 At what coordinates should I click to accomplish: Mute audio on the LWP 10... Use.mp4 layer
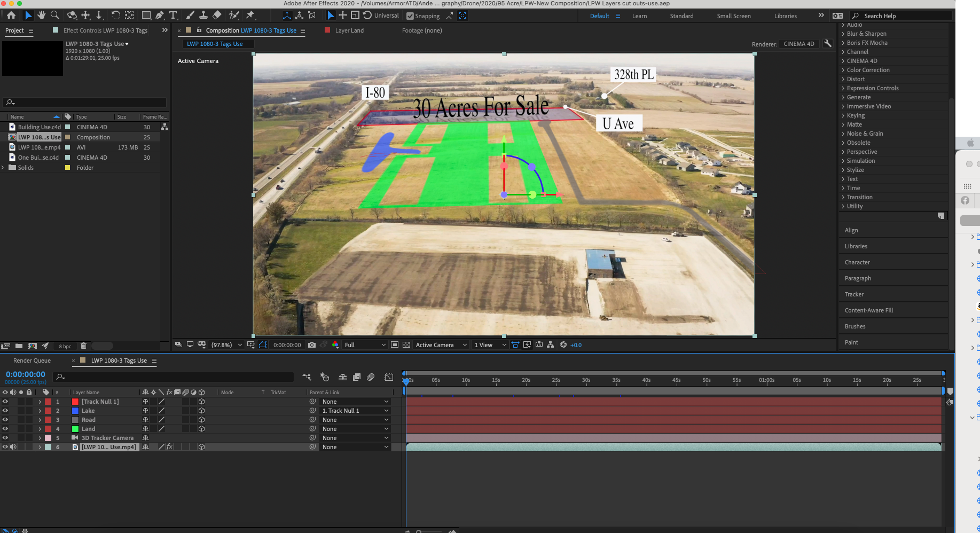pos(13,447)
